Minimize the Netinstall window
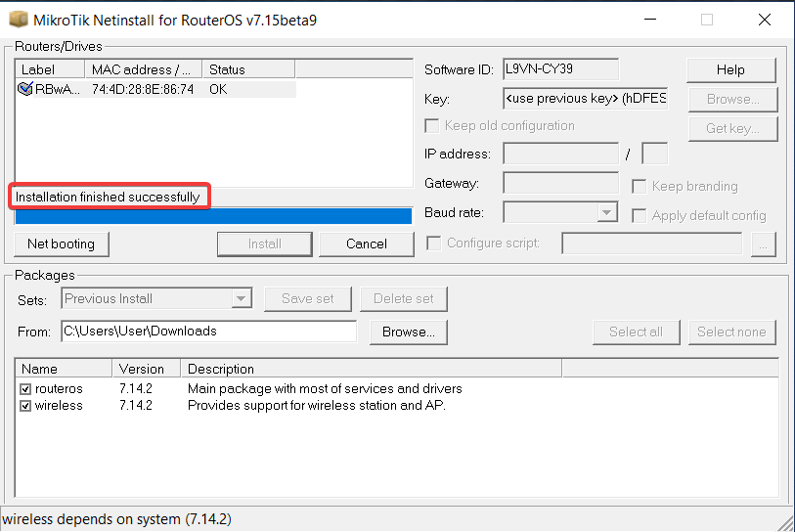This screenshot has width=795, height=532. click(650, 20)
